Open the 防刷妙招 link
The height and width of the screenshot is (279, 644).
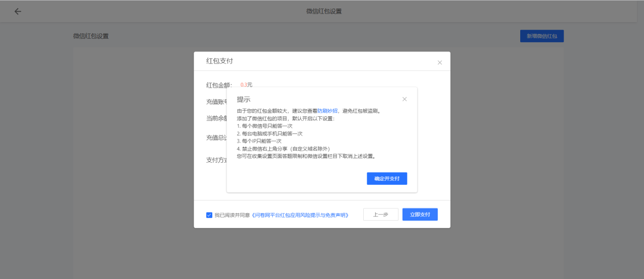pyautogui.click(x=328, y=111)
